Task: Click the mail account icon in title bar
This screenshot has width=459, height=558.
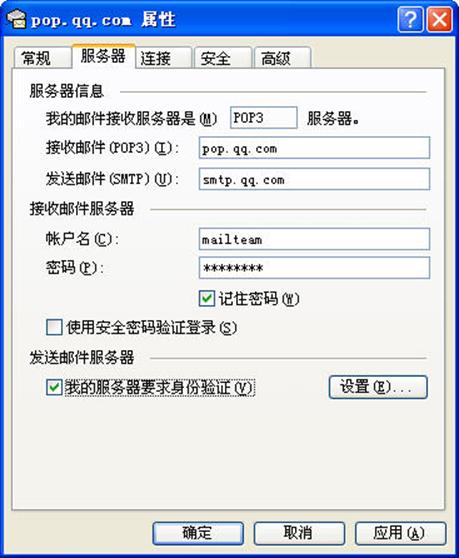Action: pos(17,19)
